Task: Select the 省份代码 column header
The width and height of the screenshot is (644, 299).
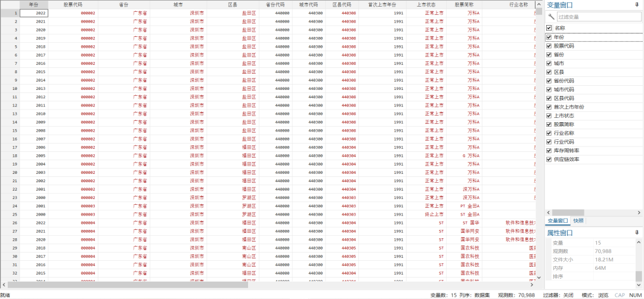Action: 276,5
